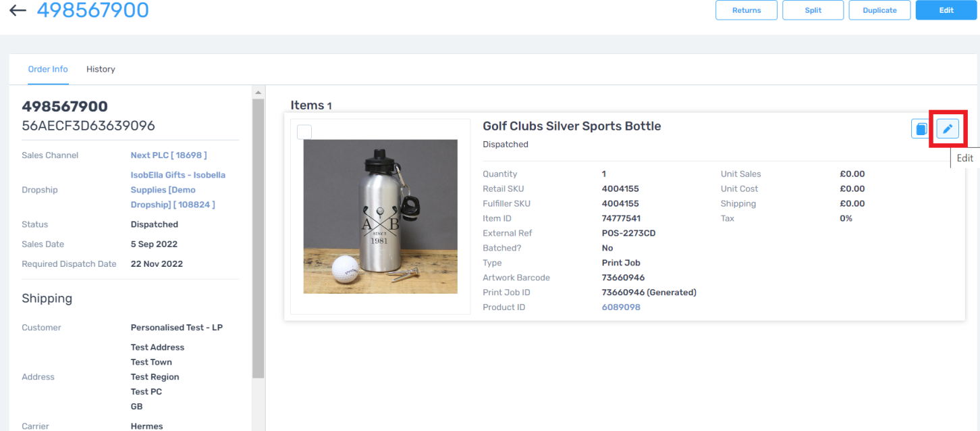Click the back arrow icon
The image size is (980, 431).
point(18,11)
